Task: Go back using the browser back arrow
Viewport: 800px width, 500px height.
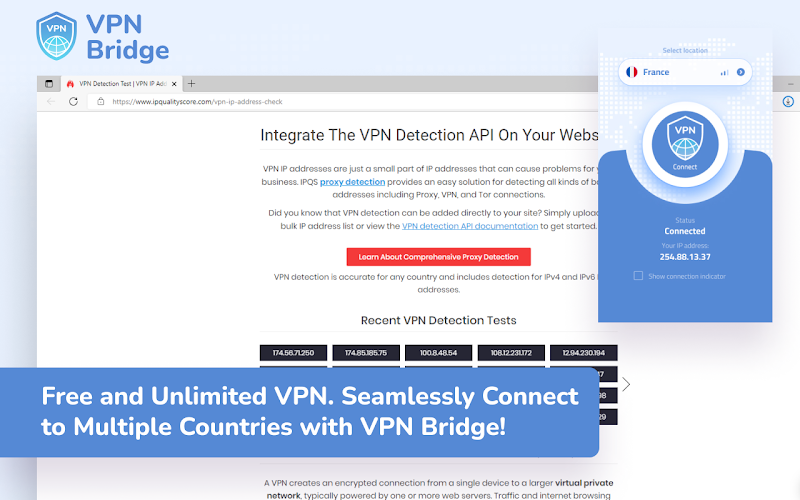Action: click(x=51, y=102)
